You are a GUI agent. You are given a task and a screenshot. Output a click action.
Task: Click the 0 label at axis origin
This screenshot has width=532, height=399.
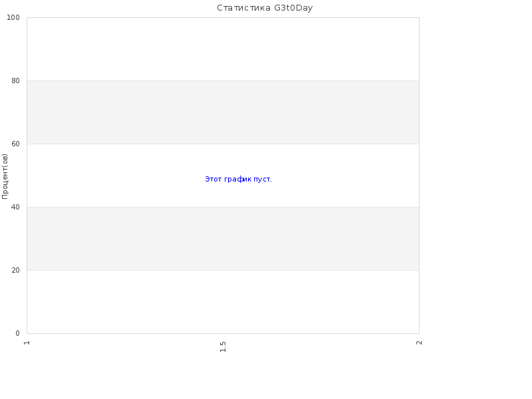point(18,334)
